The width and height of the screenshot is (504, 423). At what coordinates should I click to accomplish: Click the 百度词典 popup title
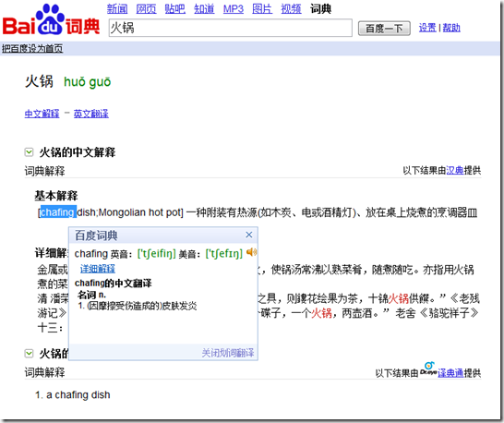tap(96, 236)
